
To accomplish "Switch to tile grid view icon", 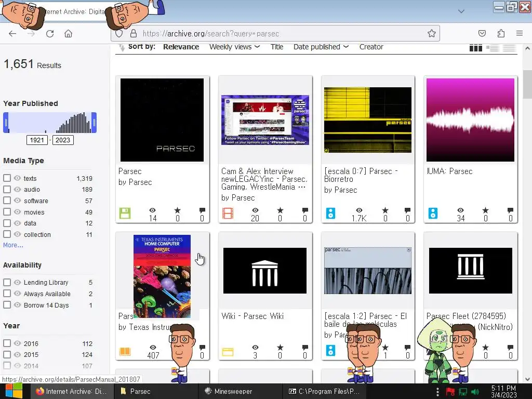I will tap(476, 48).
